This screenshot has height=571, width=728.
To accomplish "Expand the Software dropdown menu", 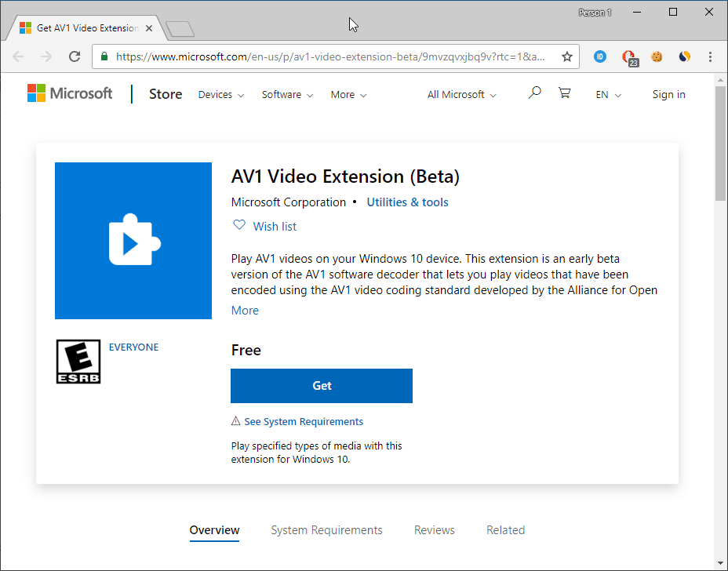I will [287, 95].
